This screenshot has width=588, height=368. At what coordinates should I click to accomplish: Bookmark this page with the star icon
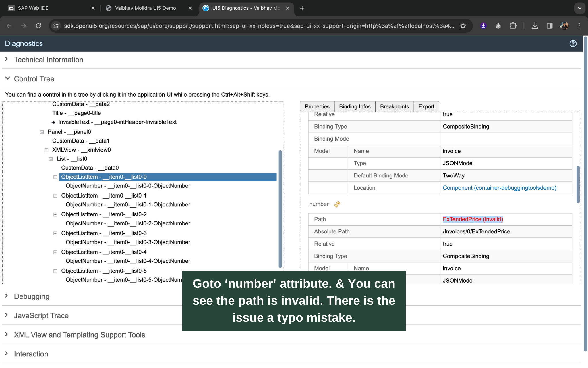click(463, 26)
